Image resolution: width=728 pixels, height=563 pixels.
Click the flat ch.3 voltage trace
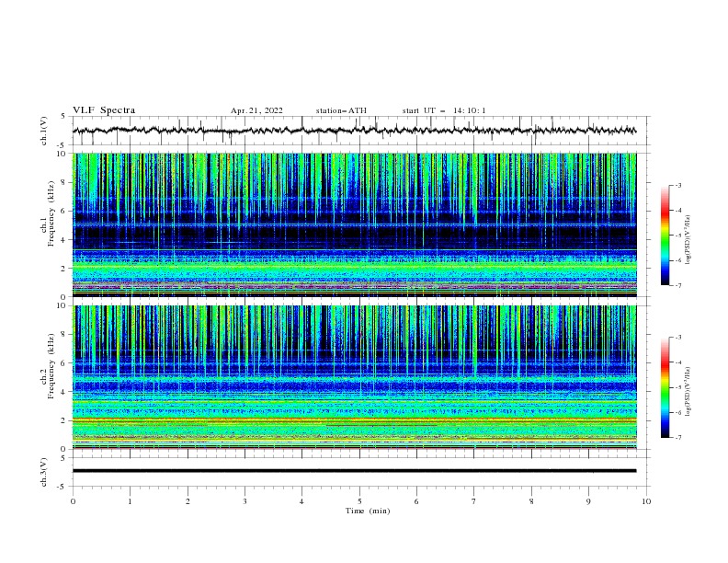[x=354, y=471]
